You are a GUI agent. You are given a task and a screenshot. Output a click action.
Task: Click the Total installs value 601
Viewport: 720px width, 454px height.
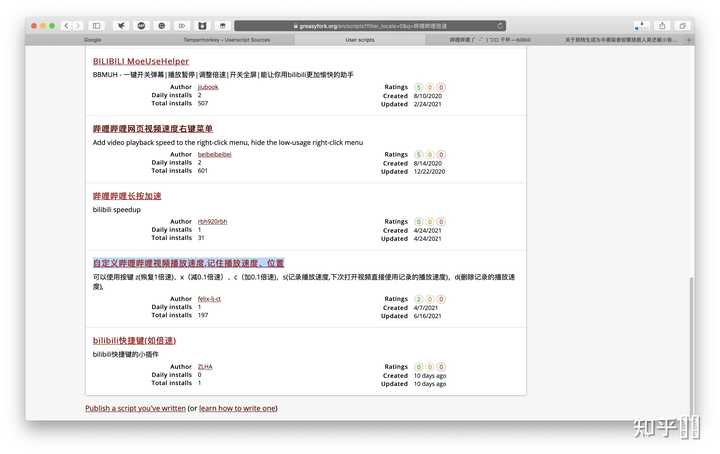tap(202, 171)
